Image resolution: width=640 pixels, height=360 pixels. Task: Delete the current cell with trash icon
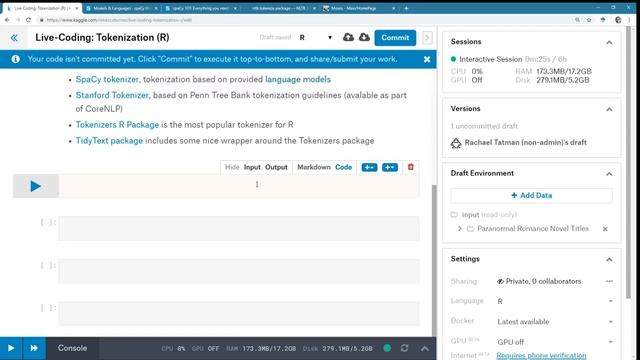pyautogui.click(x=411, y=167)
